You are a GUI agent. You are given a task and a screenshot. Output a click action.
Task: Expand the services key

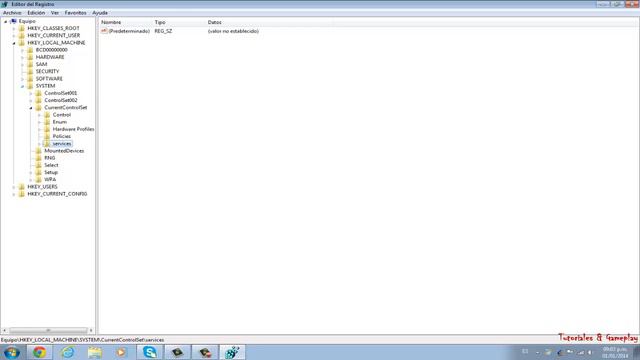coord(40,144)
